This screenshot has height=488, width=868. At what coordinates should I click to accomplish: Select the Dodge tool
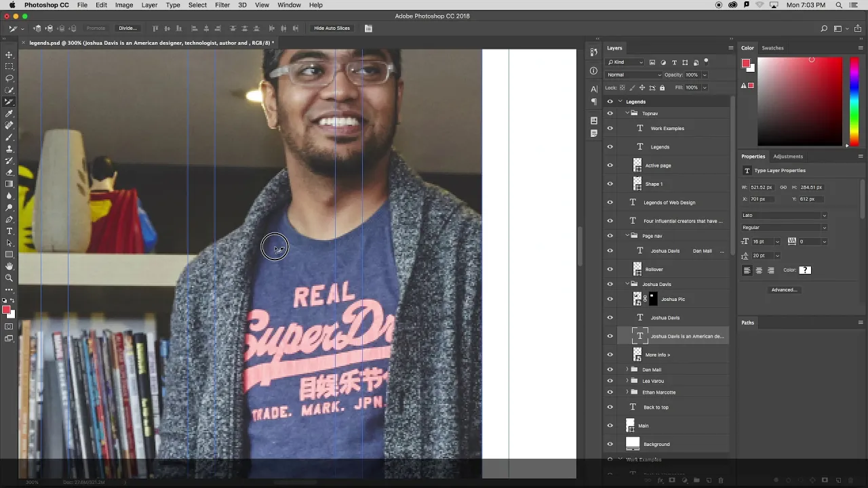(9, 207)
